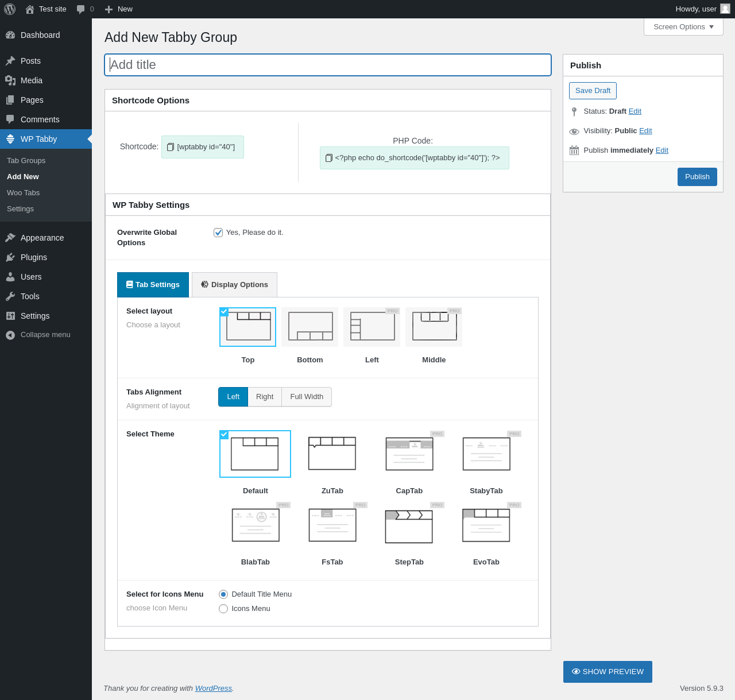This screenshot has height=700, width=735.
Task: Switch to Tab Settings tab
Action: coord(153,285)
